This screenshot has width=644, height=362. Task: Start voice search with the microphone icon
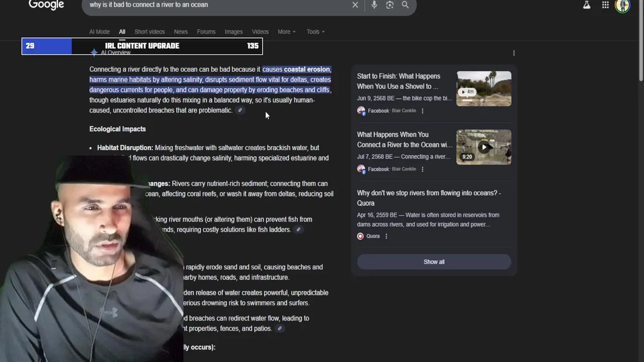(374, 5)
